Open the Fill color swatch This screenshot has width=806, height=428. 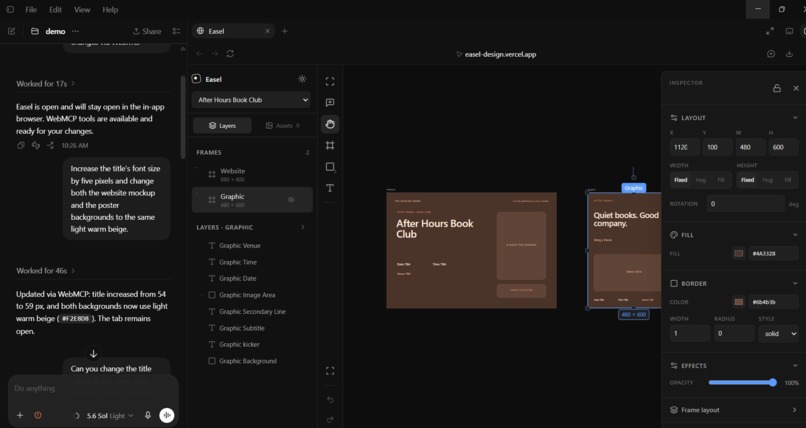coord(739,253)
